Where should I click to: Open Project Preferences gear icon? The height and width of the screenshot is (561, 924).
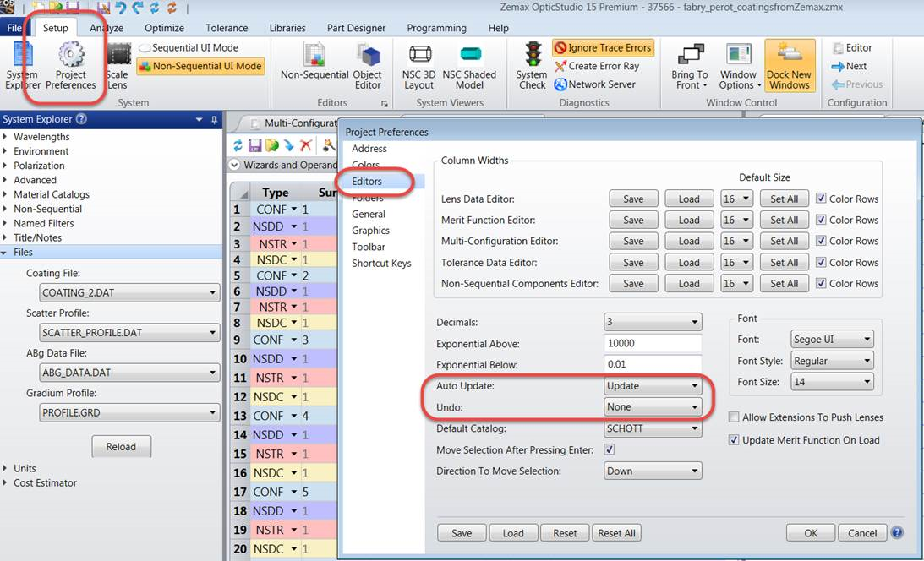[71, 54]
